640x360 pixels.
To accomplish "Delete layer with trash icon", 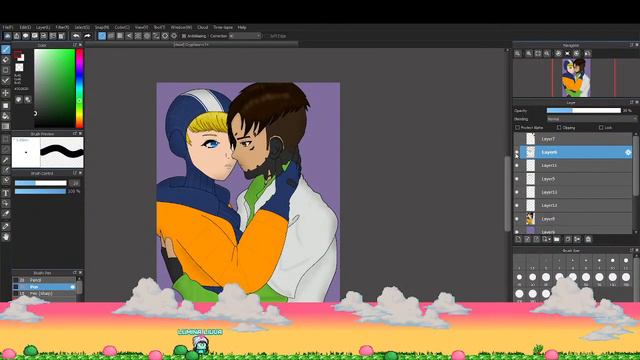I will (588, 239).
